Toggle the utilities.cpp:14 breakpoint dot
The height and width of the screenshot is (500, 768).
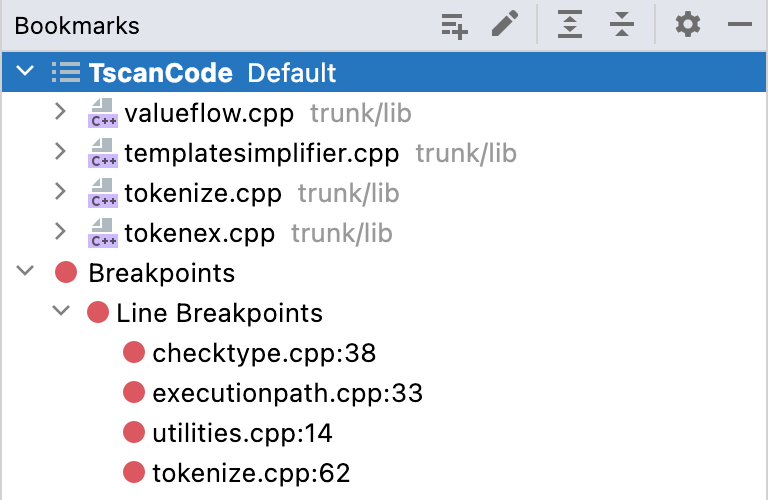click(x=134, y=433)
